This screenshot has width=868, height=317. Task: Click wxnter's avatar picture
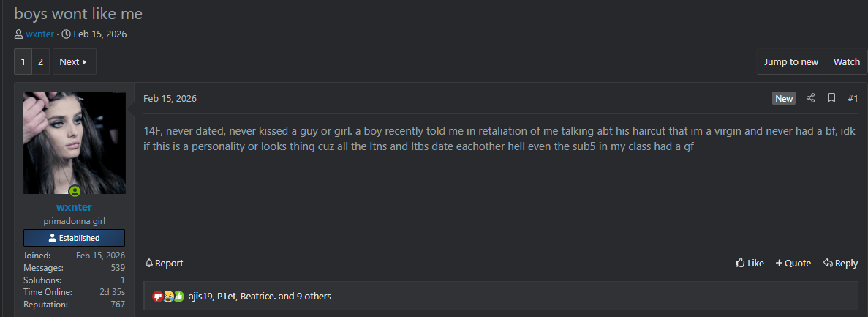(74, 143)
